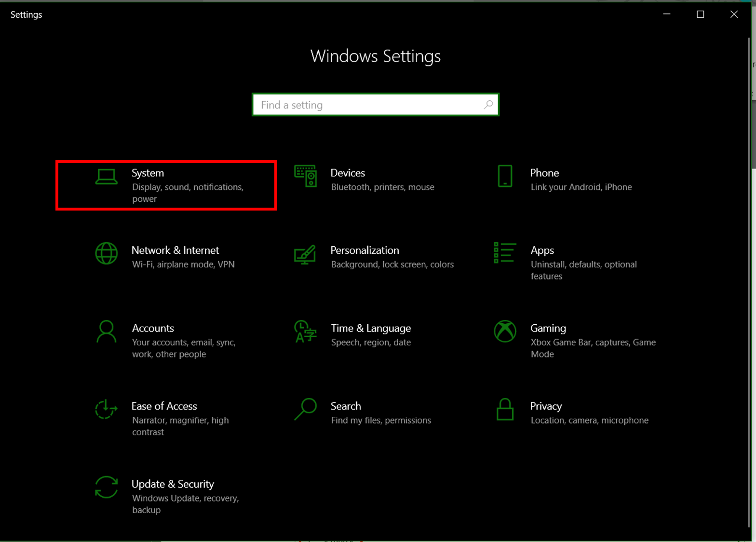Open the Privacy padlock icon

(x=505, y=410)
